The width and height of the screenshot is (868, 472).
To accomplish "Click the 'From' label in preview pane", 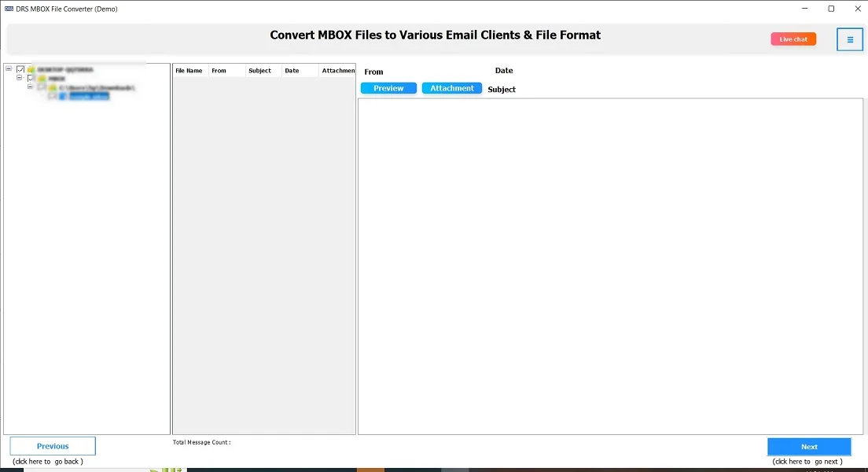I will tap(373, 72).
